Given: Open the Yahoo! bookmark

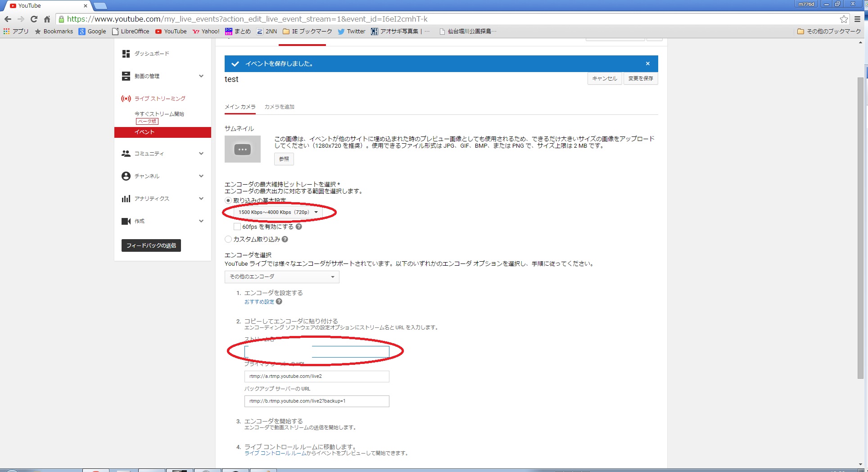Looking at the screenshot, I should coord(206,31).
